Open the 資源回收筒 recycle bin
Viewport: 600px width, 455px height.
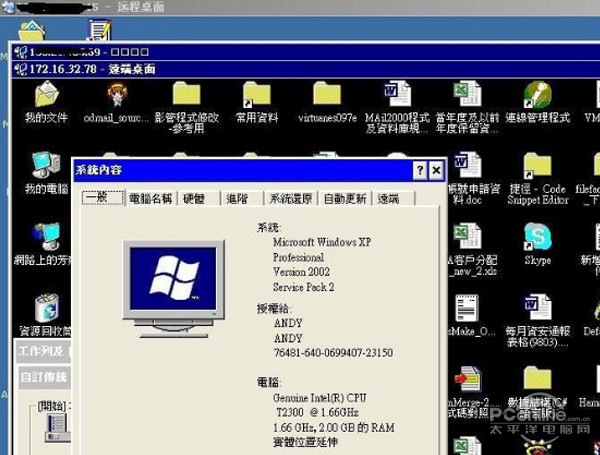point(46,309)
